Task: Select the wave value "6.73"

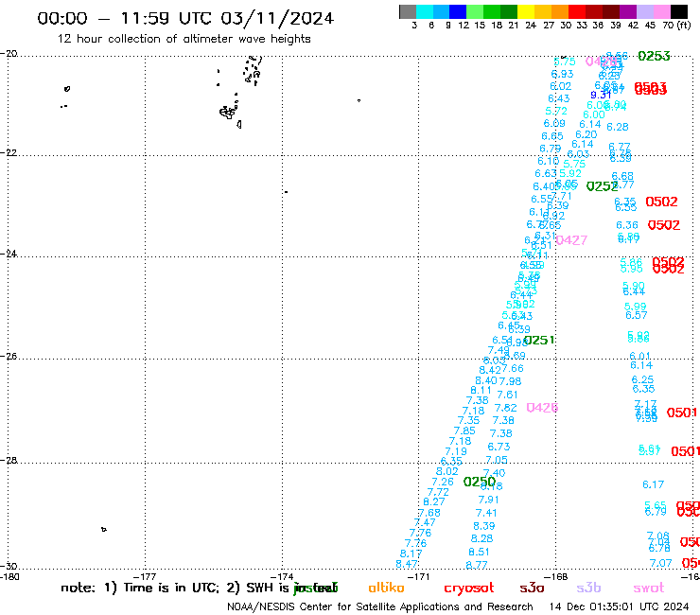Action: coord(499,448)
